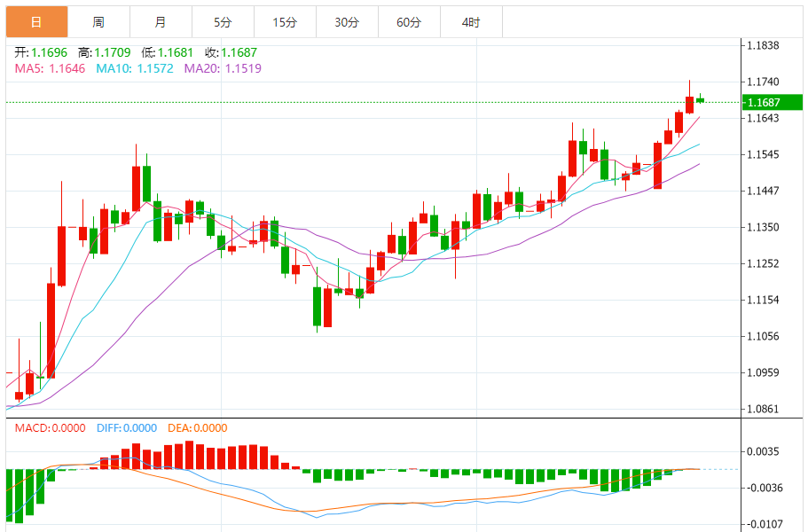Click the 1.1643 price axis label
The image size is (808, 532).
coord(763,118)
